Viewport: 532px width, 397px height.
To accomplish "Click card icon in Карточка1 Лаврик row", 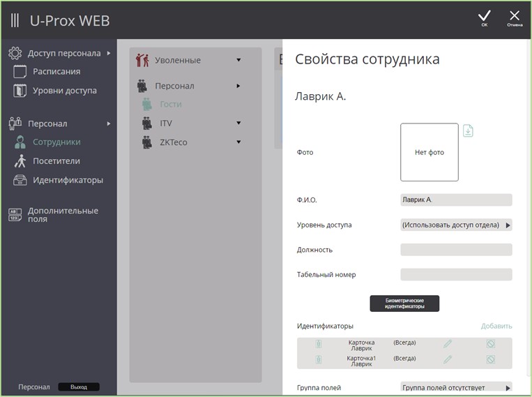I will pos(318,359).
